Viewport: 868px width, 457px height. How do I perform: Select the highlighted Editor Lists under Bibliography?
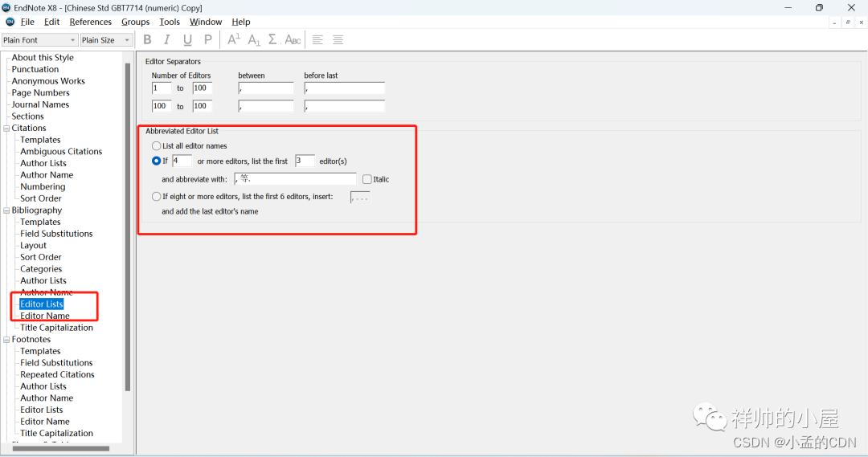42,304
